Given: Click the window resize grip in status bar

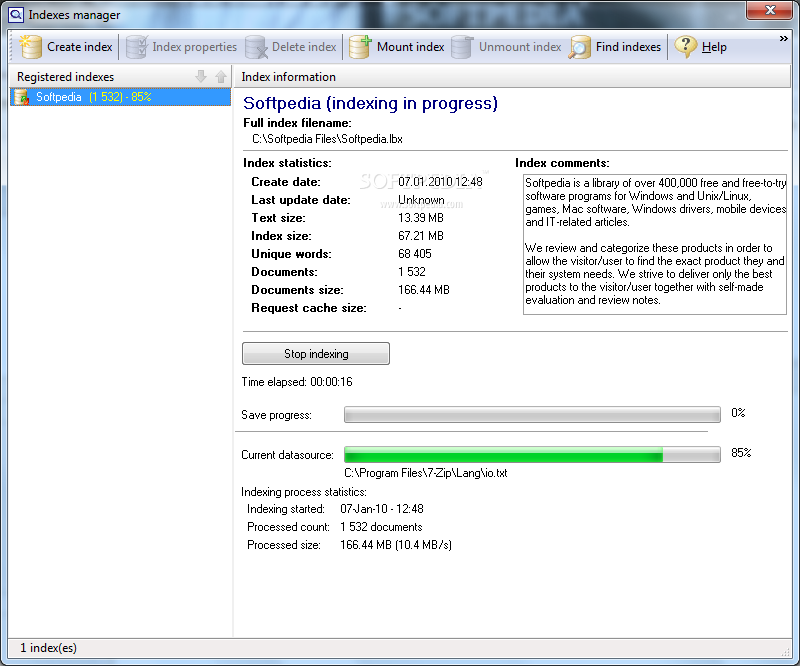Looking at the screenshot, I should (x=786, y=652).
